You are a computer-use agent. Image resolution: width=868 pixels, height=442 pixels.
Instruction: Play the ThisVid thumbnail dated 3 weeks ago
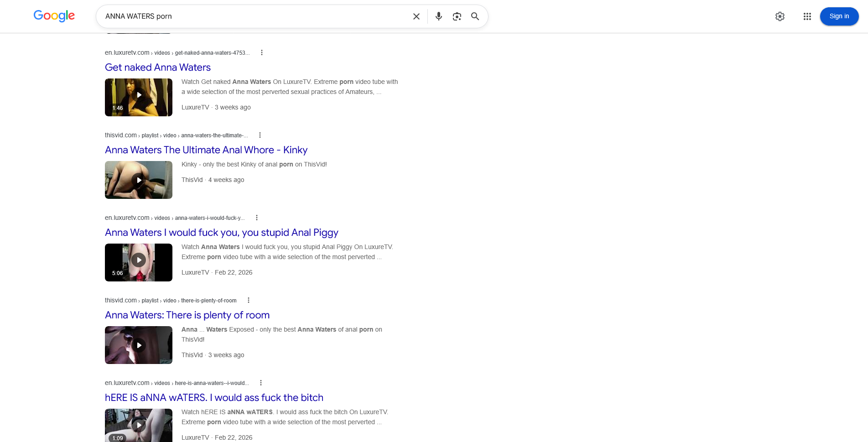tap(139, 345)
